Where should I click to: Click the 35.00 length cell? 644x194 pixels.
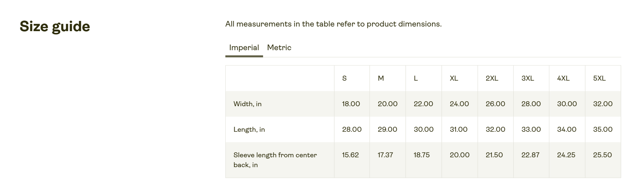603,129
